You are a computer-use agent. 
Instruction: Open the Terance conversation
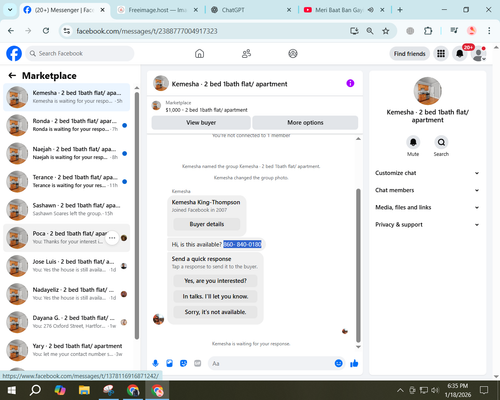point(67,181)
